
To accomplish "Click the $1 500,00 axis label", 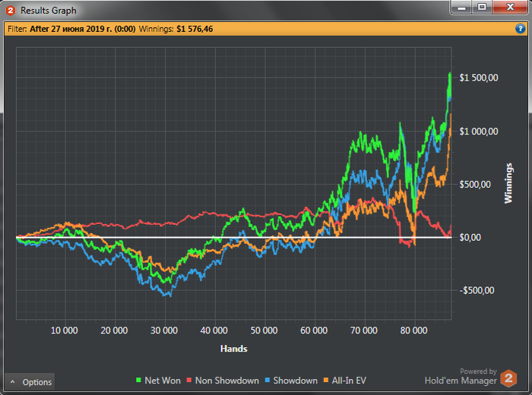I will 479,77.
